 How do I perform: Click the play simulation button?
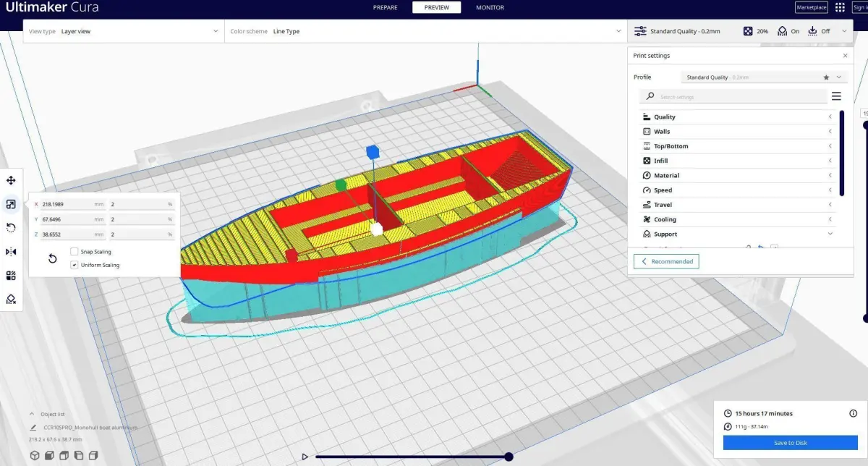coord(305,457)
